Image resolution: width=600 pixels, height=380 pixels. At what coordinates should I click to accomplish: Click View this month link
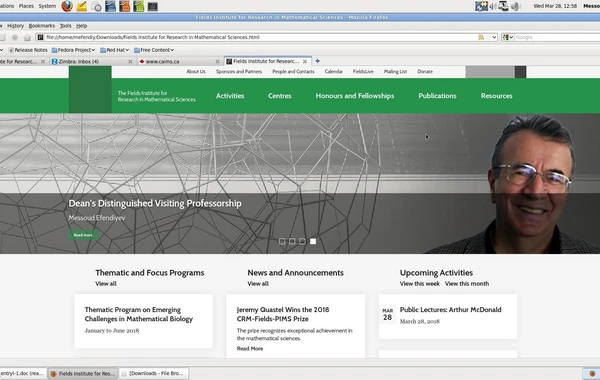pos(467,284)
